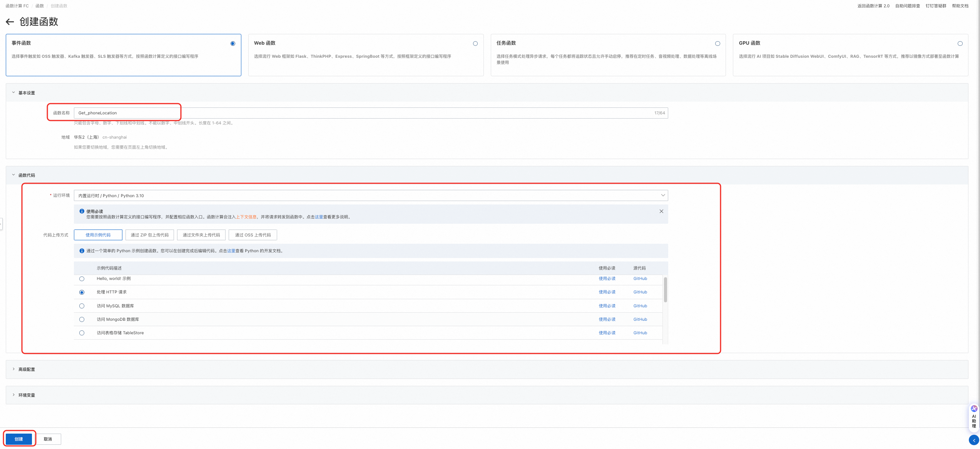Click the 取消 button
The width and height of the screenshot is (980, 449).
48,439
